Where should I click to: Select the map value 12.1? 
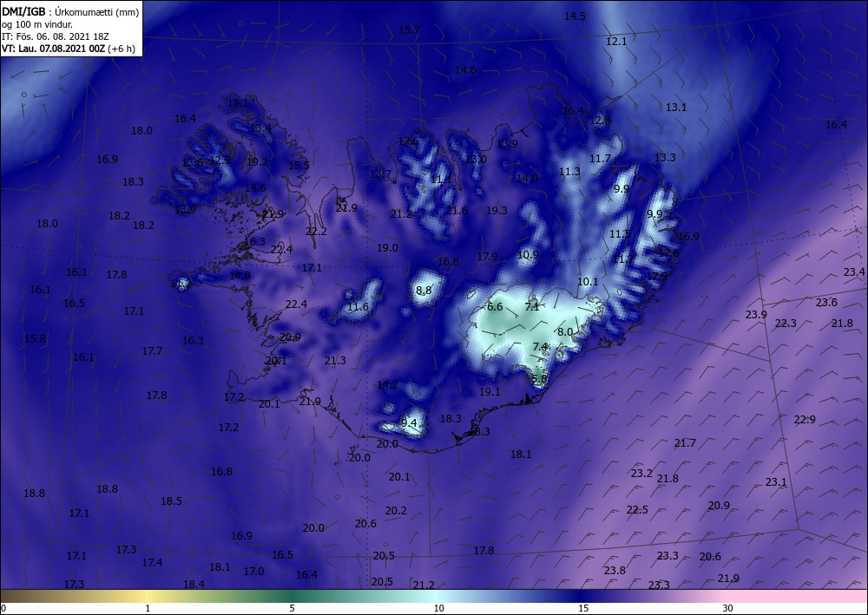coord(616,42)
